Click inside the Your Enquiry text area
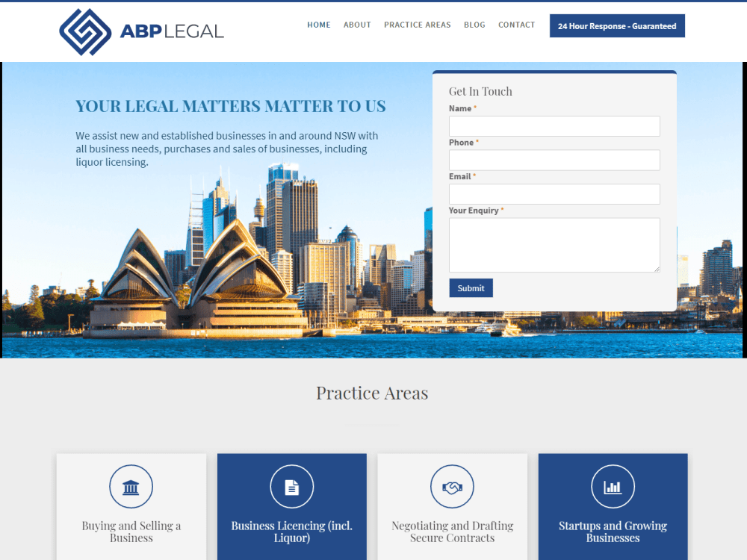Screen dimensions: 747x560 point(554,245)
